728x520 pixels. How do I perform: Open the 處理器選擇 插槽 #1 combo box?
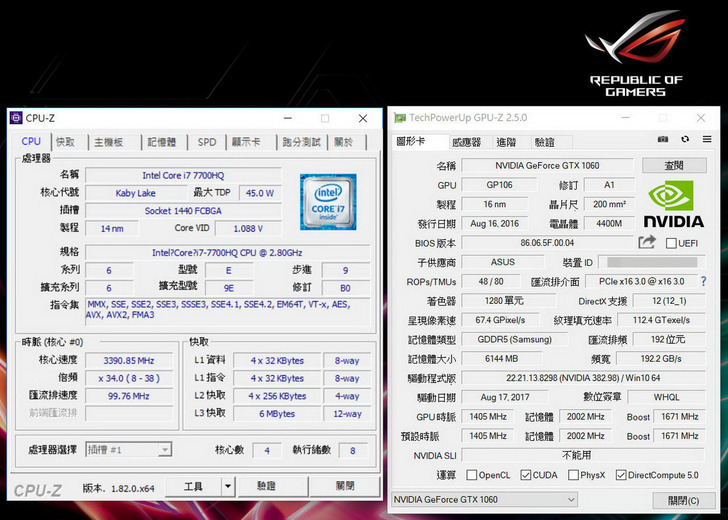tap(128, 450)
